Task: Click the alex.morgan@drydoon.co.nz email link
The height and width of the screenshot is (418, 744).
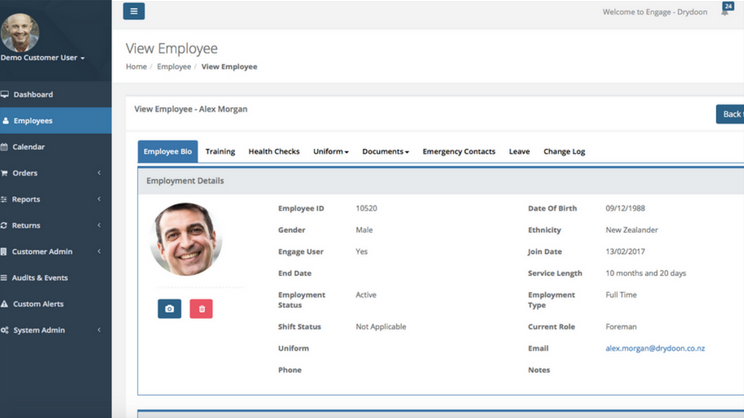Action: pos(655,348)
